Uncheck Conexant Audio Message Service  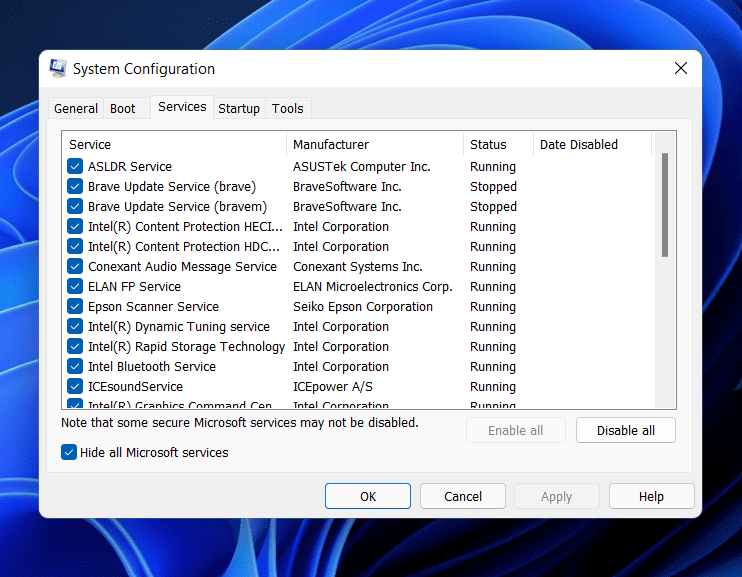pyautogui.click(x=75, y=267)
